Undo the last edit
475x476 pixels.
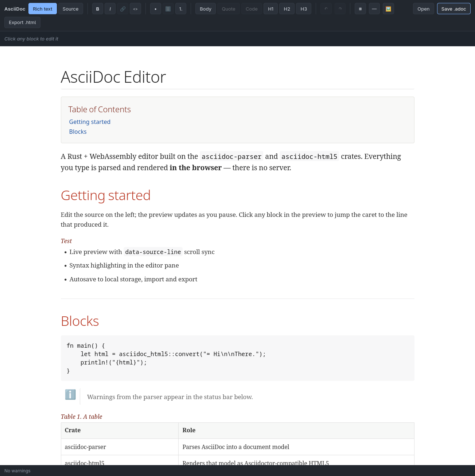point(326,9)
